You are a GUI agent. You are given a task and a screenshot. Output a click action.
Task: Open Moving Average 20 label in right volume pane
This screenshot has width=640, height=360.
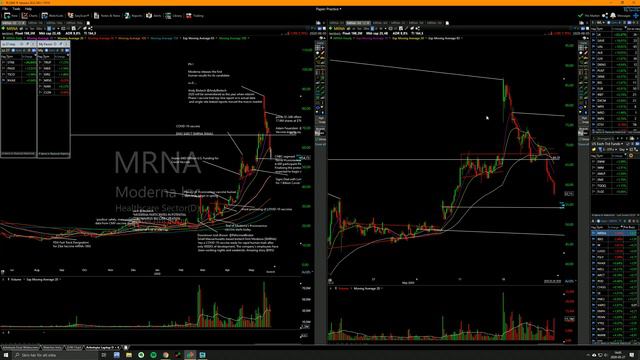click(x=367, y=288)
